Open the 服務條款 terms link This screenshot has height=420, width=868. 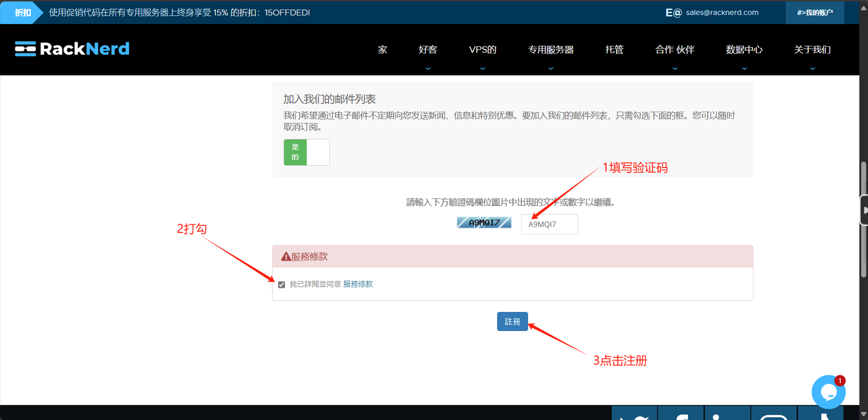tap(358, 284)
